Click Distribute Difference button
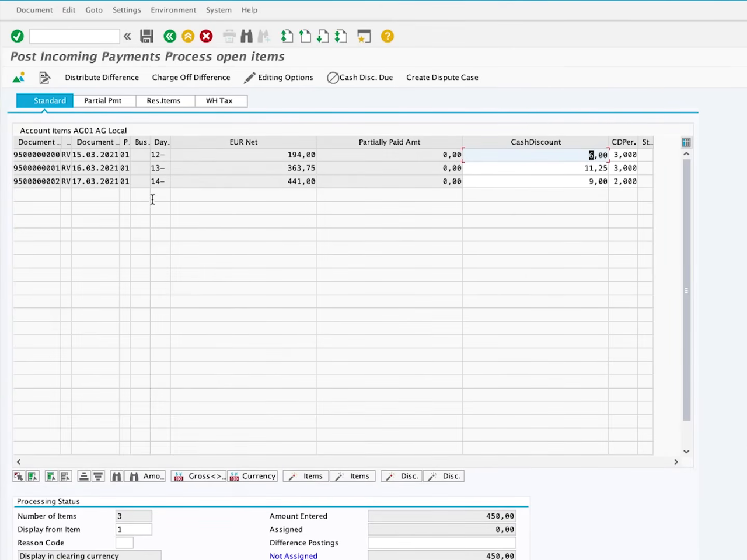The width and height of the screenshot is (747, 560). pos(102,77)
